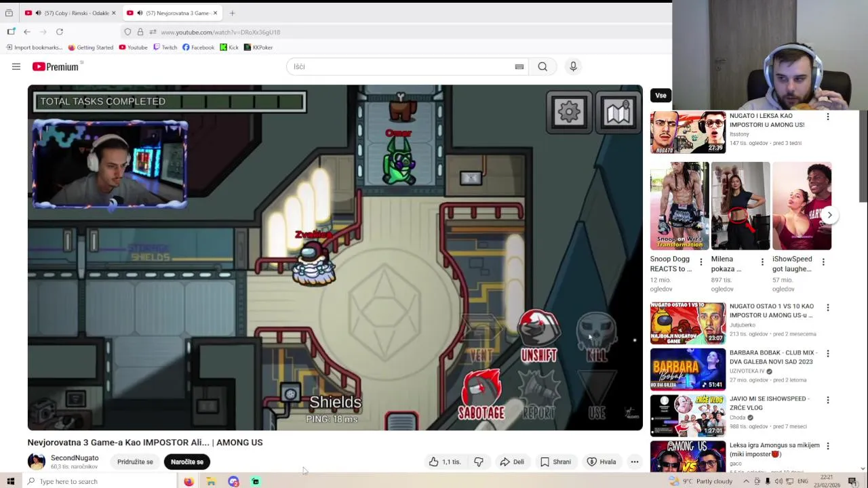Open options for NUGATO OSTAO 1 VS 10

point(827,308)
